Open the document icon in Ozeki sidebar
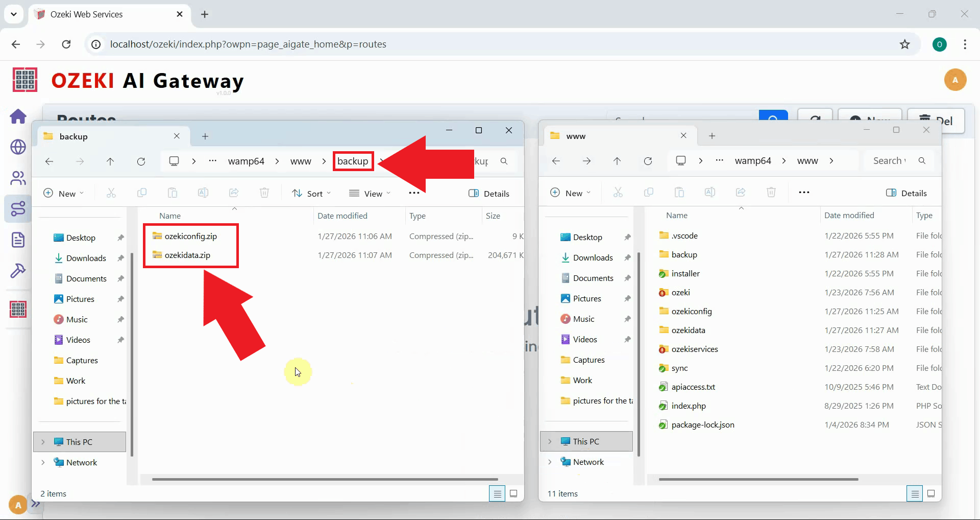The width and height of the screenshot is (980, 520). pos(18,240)
